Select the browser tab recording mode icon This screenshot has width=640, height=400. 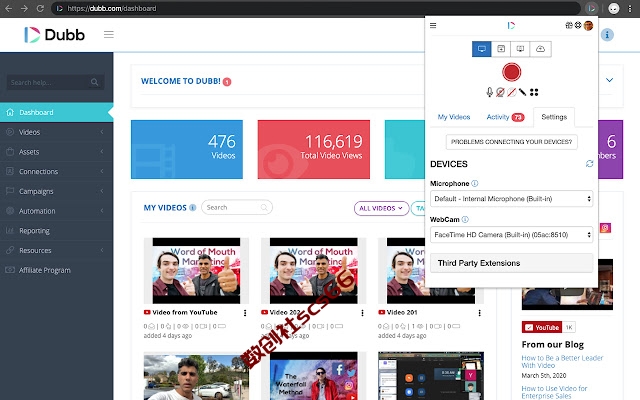pos(501,49)
